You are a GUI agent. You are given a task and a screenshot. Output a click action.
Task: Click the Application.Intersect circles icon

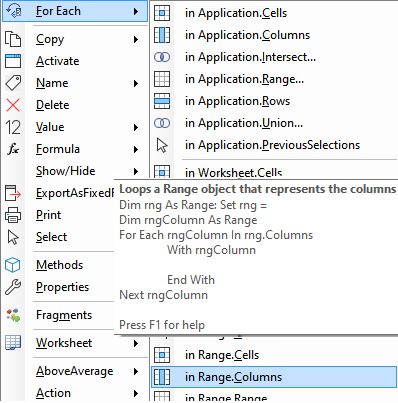(x=162, y=57)
